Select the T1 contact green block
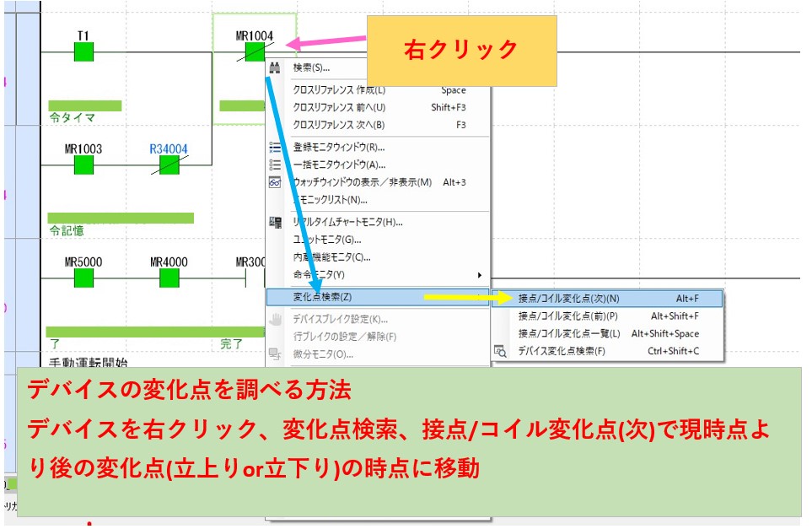The height and width of the screenshot is (529, 812). click(x=83, y=52)
